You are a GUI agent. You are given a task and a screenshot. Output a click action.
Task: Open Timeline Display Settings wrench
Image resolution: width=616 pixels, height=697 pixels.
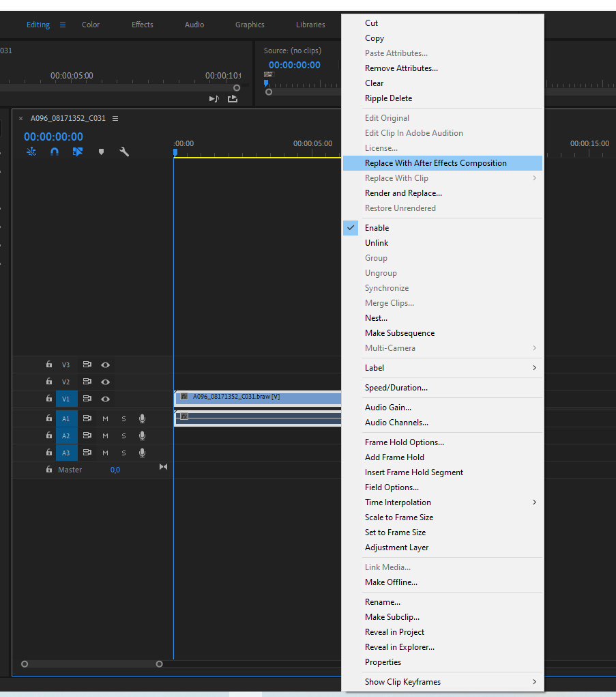tap(124, 152)
